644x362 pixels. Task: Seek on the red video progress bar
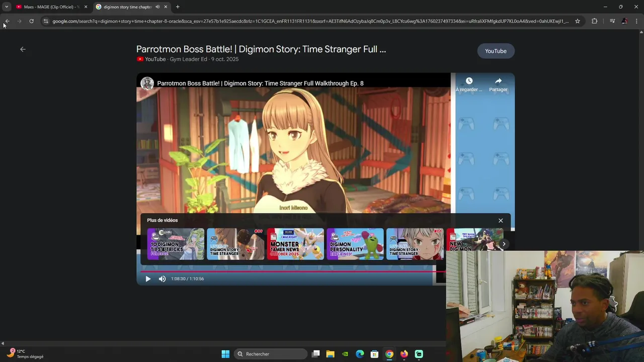pos(293,271)
